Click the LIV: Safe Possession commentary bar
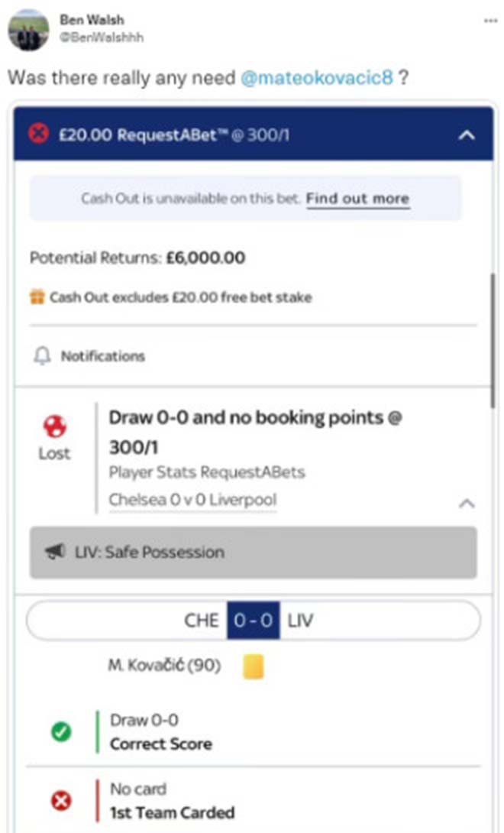The image size is (504, 833). (253, 552)
